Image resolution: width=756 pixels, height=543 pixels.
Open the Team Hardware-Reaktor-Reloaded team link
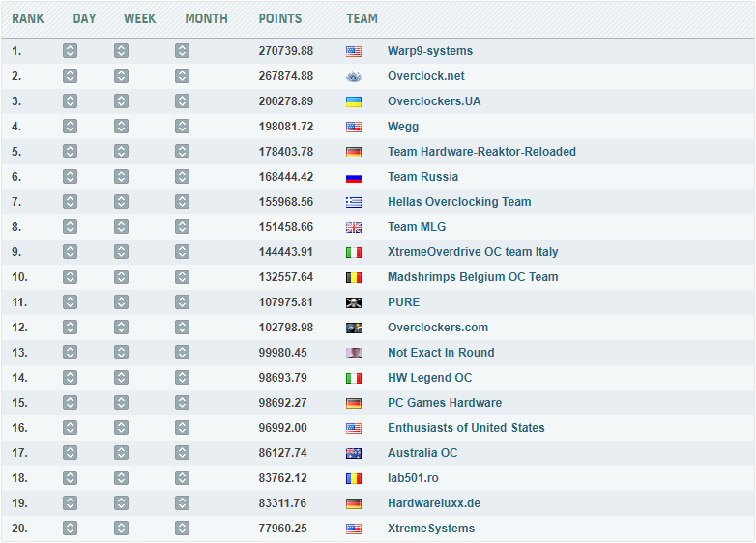coord(481,152)
